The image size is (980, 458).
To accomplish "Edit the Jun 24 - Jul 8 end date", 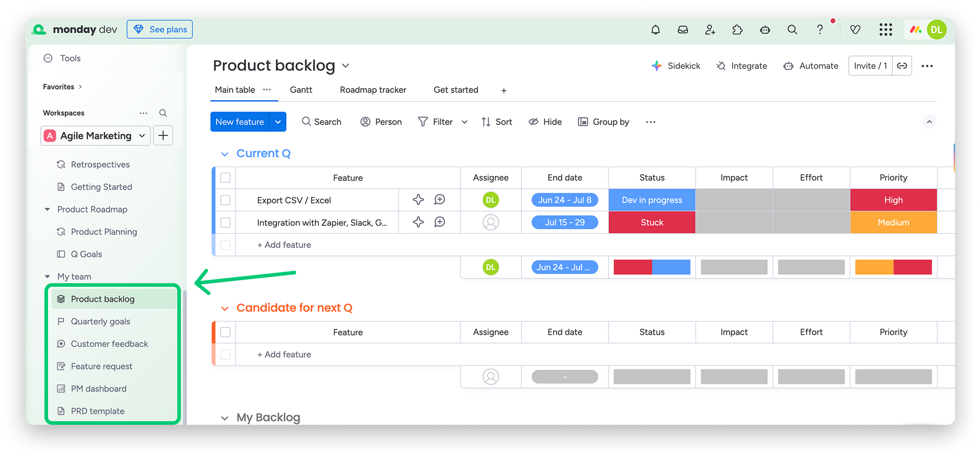I will coord(565,200).
